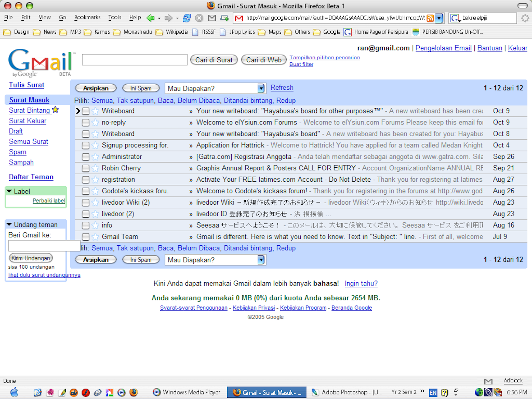Open the Tulis Surat compose link
532x399 pixels.
click(27, 85)
